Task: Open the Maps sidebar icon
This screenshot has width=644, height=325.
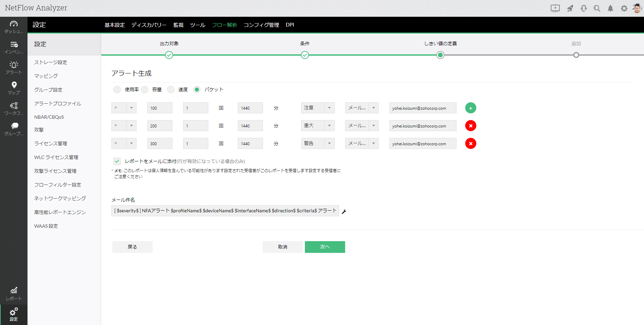Action: (14, 88)
